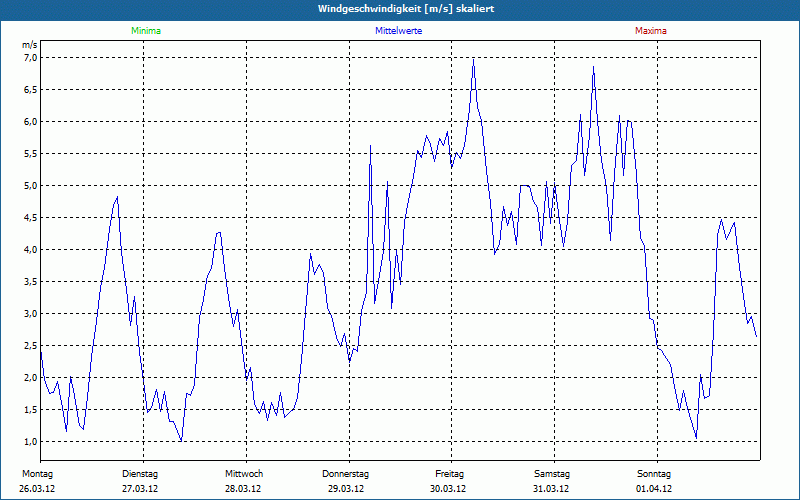
Task: Click the date 29.03.12
Action: (346, 489)
